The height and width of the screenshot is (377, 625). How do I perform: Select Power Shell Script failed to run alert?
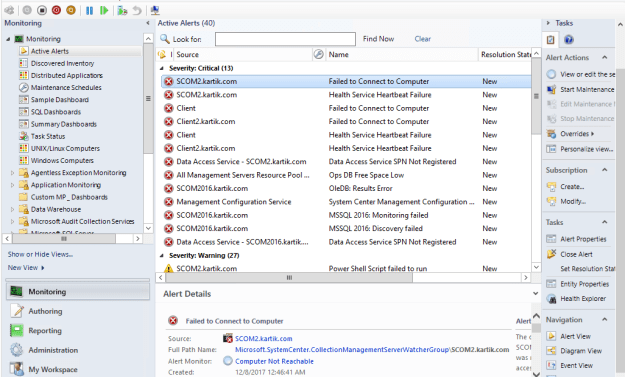click(x=346, y=268)
